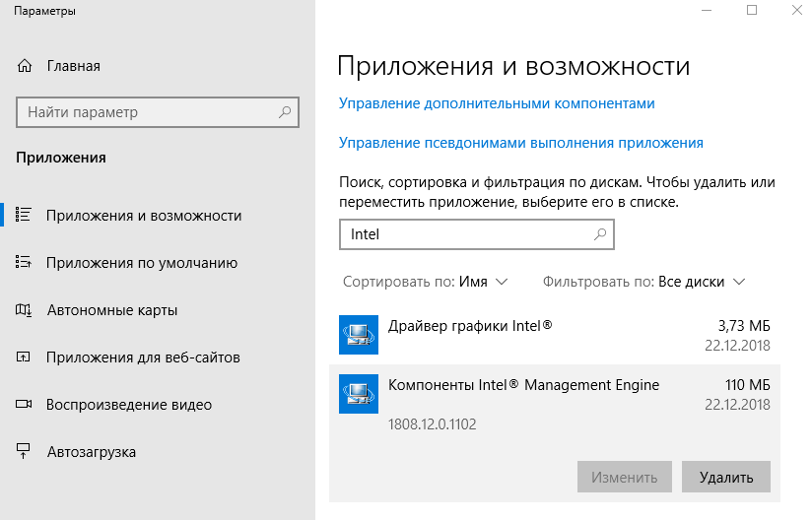
Task: Open Автозагрузка section
Action: pos(92,452)
